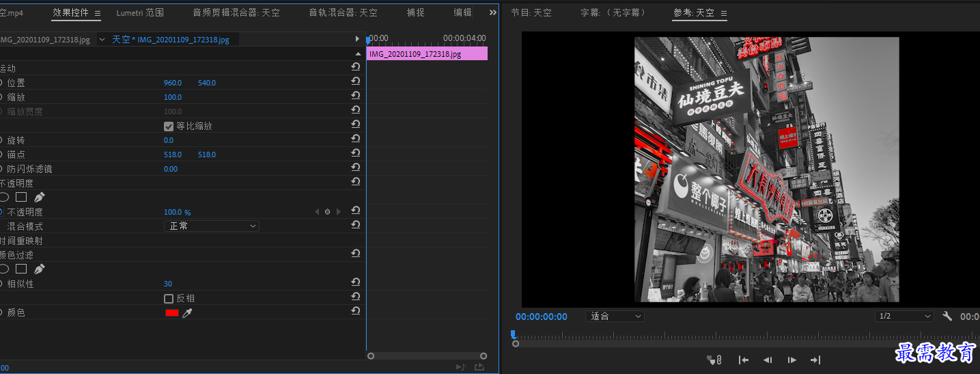Reset the 防闪烁滤镜 parameter

355,168
